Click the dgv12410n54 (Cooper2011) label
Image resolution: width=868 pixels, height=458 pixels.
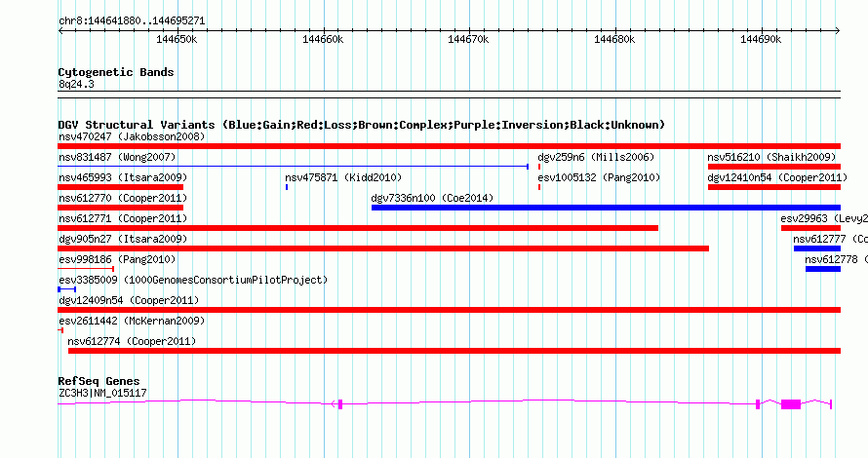click(777, 177)
